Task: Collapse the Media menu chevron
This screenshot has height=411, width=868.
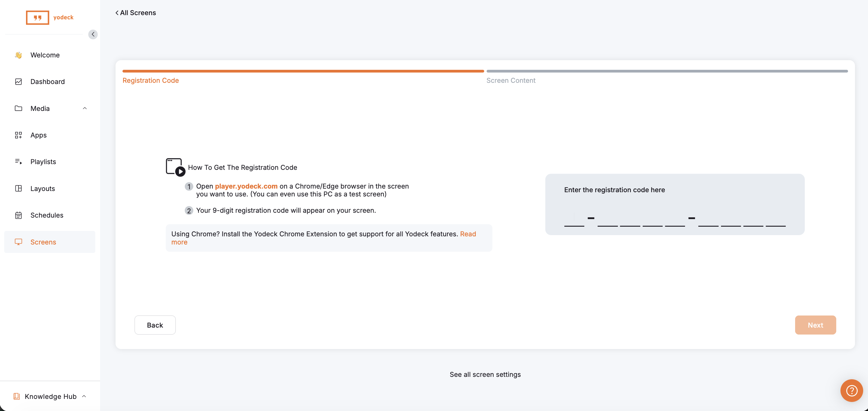Action: coord(85,108)
